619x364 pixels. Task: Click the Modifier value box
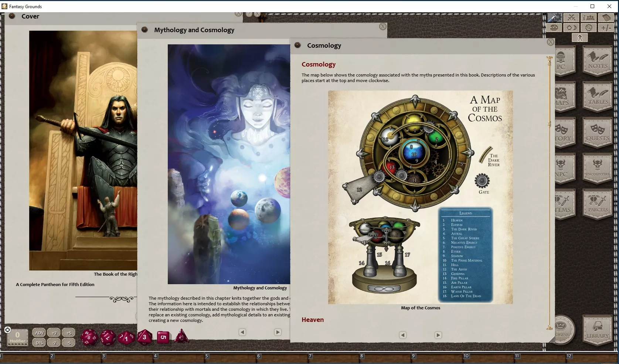17,338
